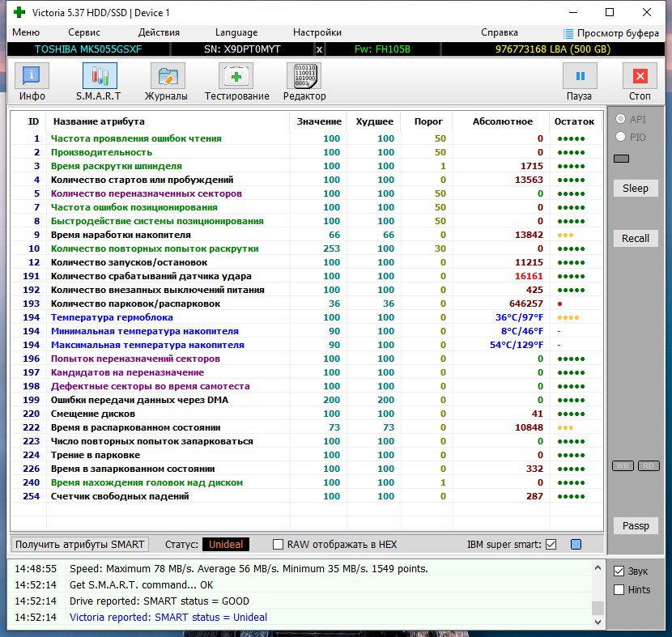Click the ID column header
The image size is (672, 637).
click(x=33, y=121)
